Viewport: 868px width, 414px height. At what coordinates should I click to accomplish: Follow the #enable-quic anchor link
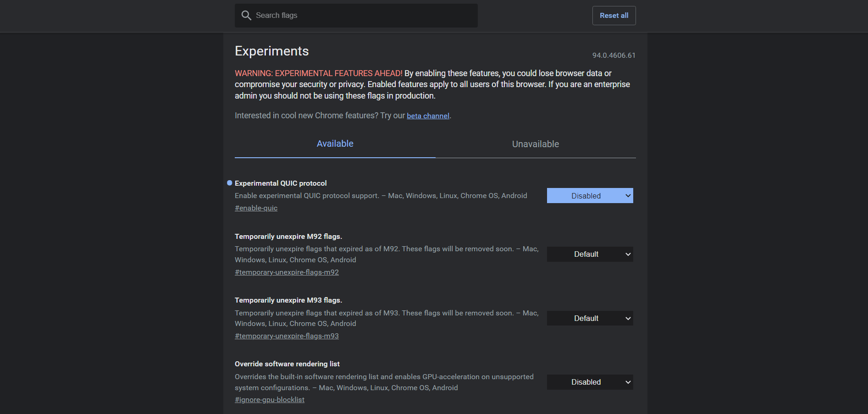[256, 208]
